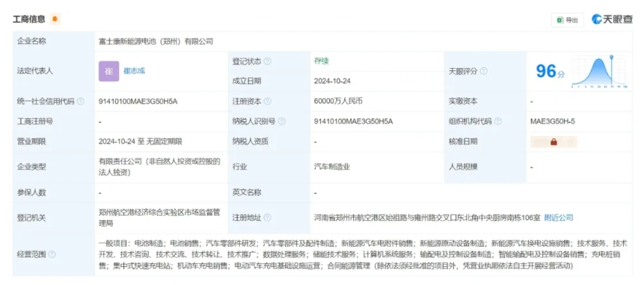The width and height of the screenshot is (644, 285).
Task: Click help icon next to 登记状态
Action: pos(267,61)
